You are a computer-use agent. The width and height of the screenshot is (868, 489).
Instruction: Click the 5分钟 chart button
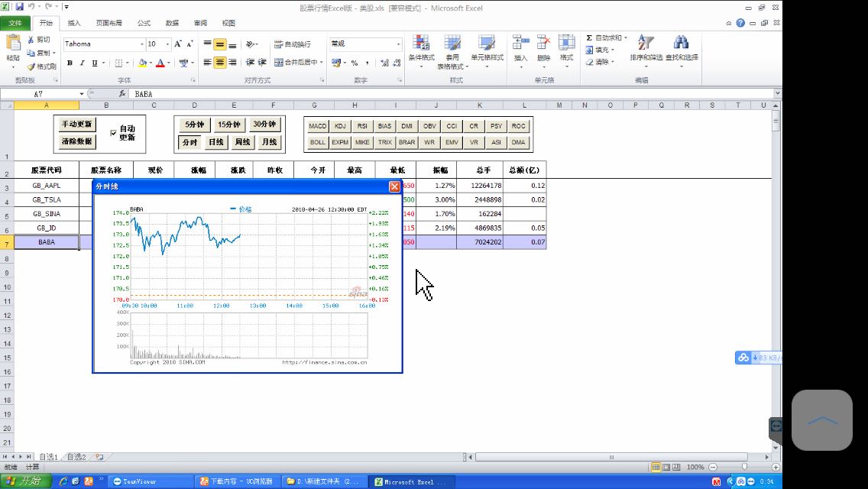pyautogui.click(x=194, y=125)
